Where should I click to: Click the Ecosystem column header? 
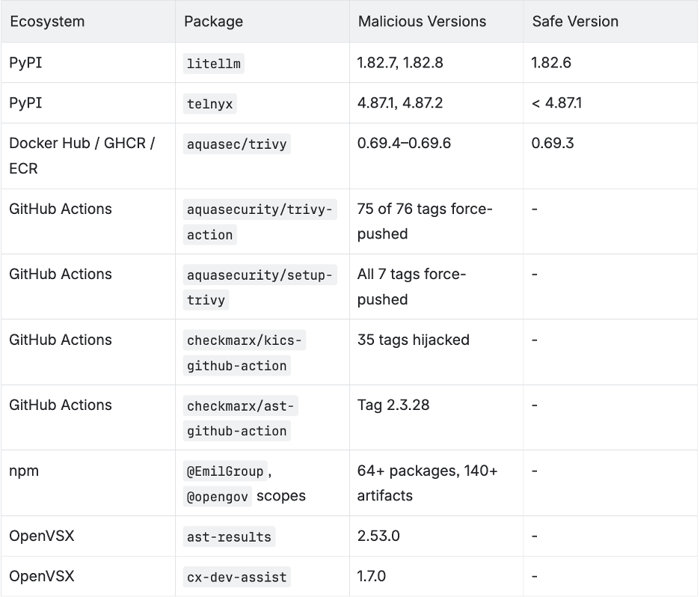click(x=47, y=22)
